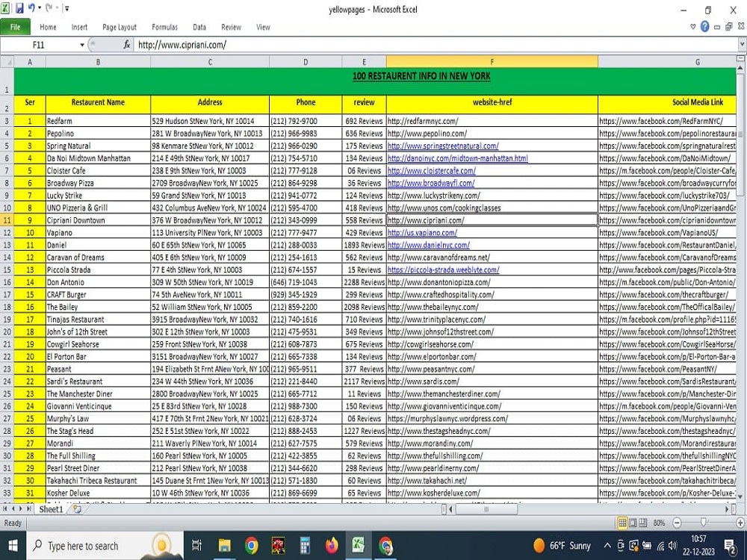This screenshot has width=747, height=560.
Task: Select the entire sheet with the corner button
Action: click(x=7, y=62)
